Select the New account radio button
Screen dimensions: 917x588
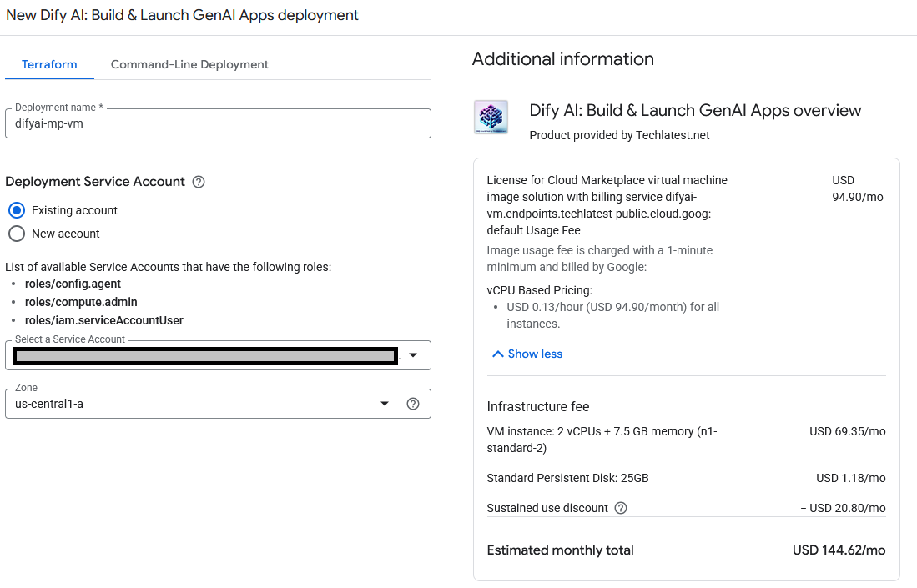(17, 234)
